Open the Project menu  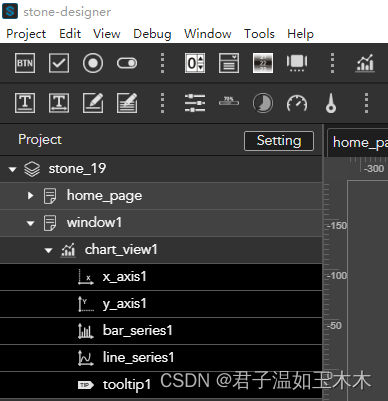[x=26, y=34]
